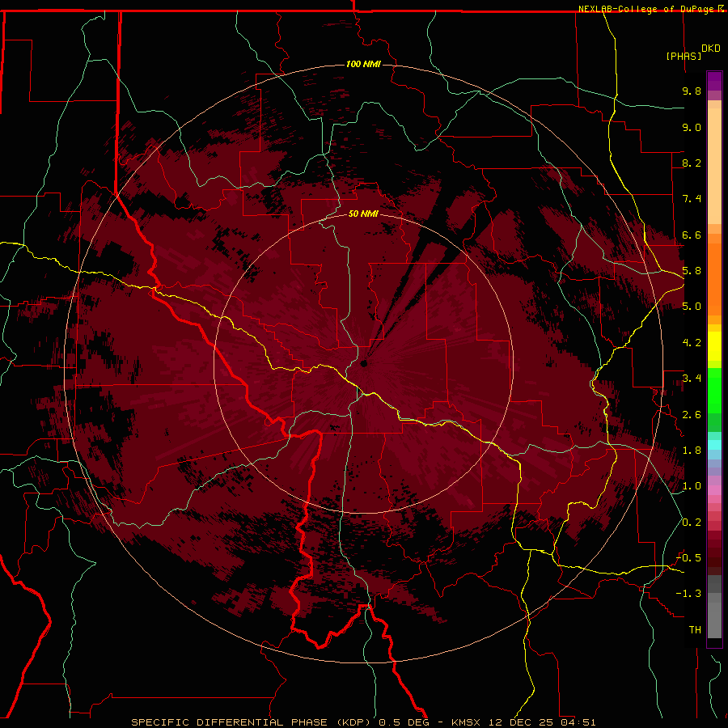Click the 7.4 legend value

[692, 199]
